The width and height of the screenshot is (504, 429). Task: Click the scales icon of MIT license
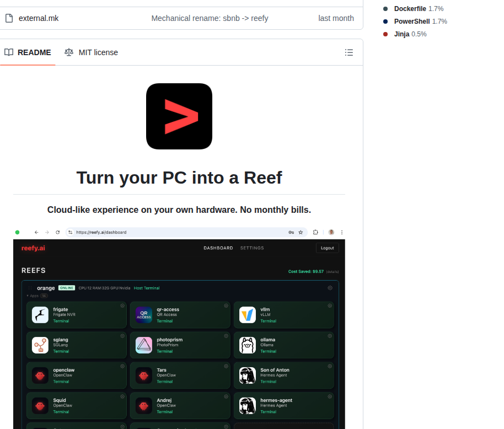69,52
